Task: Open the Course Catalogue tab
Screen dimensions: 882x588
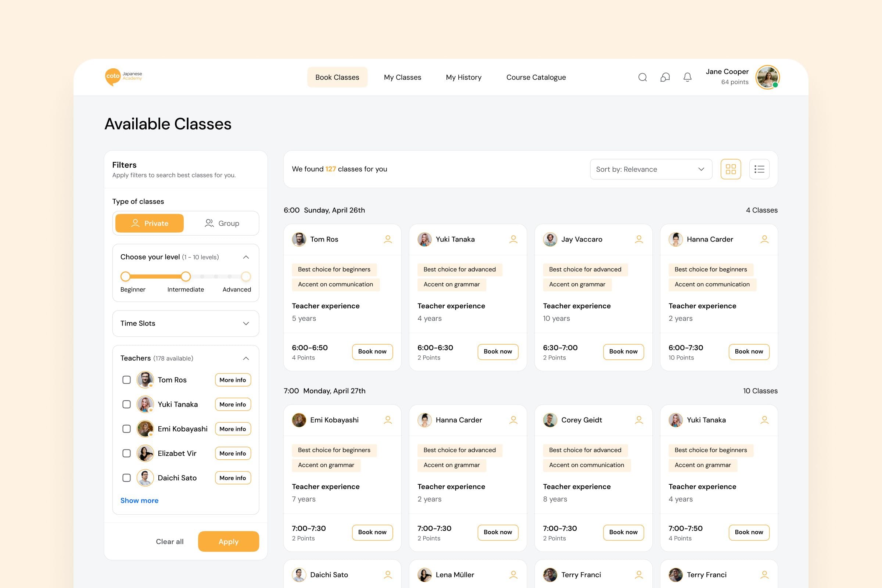Action: [536, 77]
